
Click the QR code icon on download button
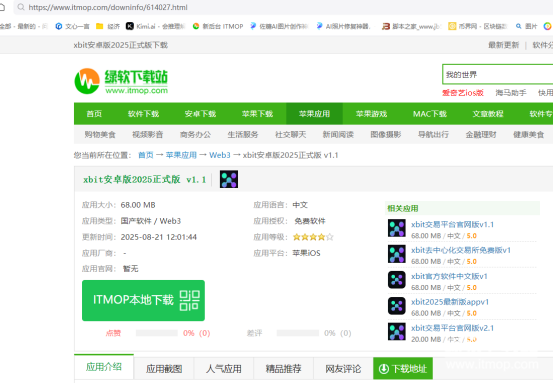click(189, 300)
